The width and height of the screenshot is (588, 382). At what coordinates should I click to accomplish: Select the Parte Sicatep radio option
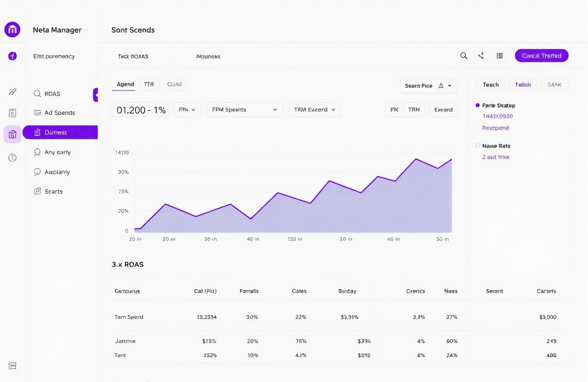[478, 105]
